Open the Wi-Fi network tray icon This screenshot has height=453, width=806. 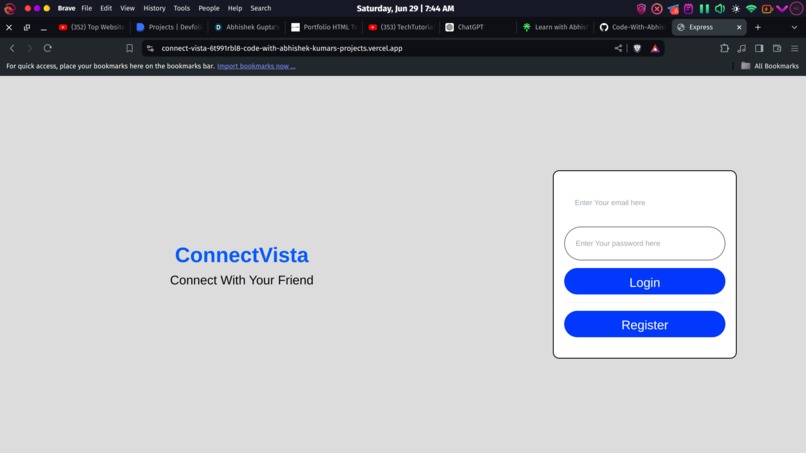[751, 8]
